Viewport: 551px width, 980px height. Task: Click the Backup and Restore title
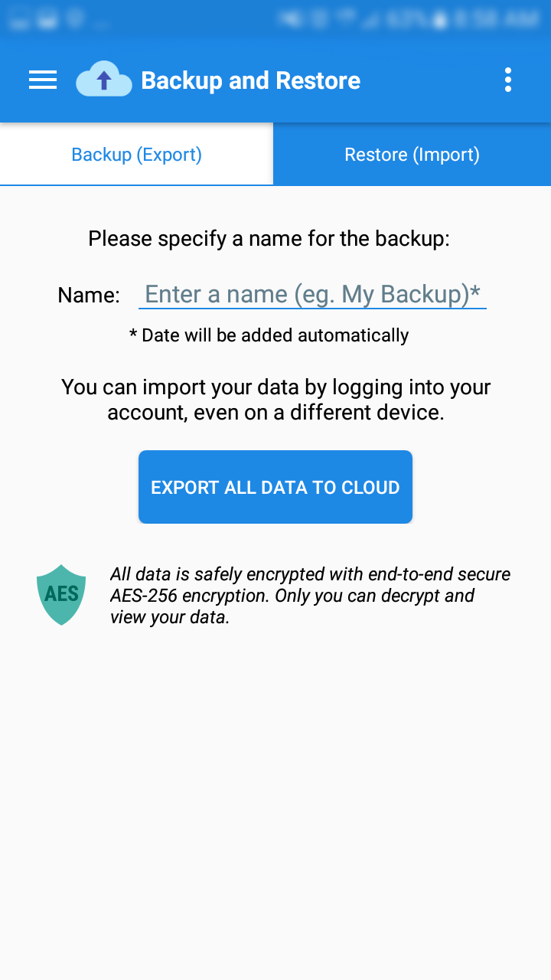[x=251, y=80]
